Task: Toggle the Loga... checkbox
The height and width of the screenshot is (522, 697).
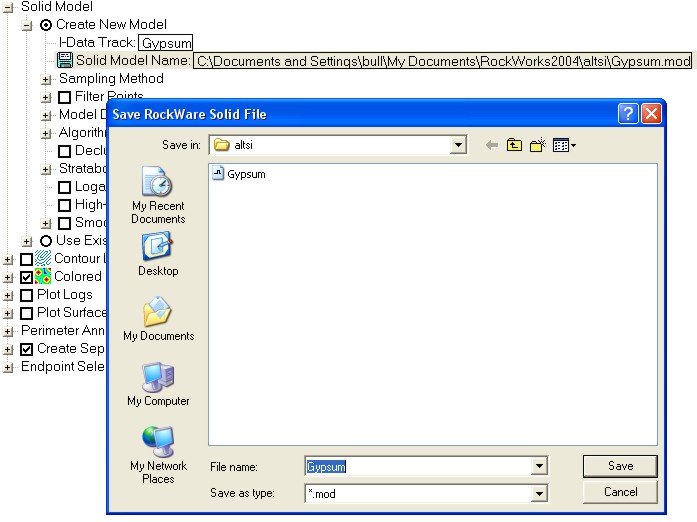Action: click(x=64, y=187)
